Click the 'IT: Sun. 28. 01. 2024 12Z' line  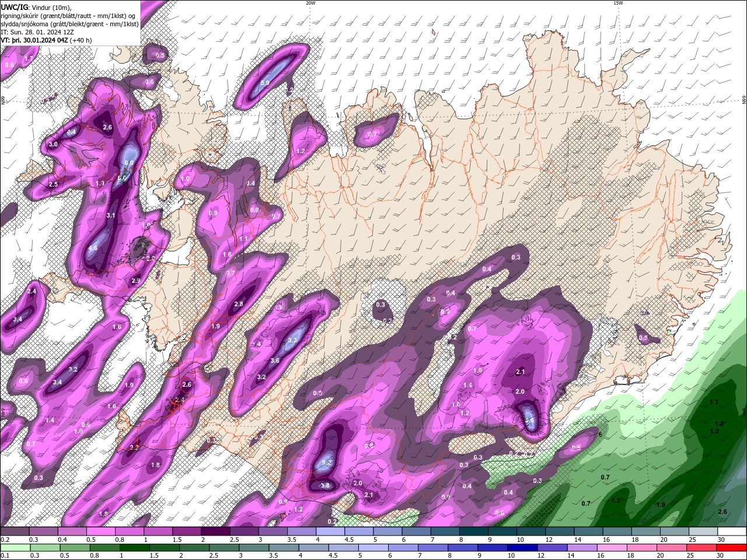click(x=37, y=32)
